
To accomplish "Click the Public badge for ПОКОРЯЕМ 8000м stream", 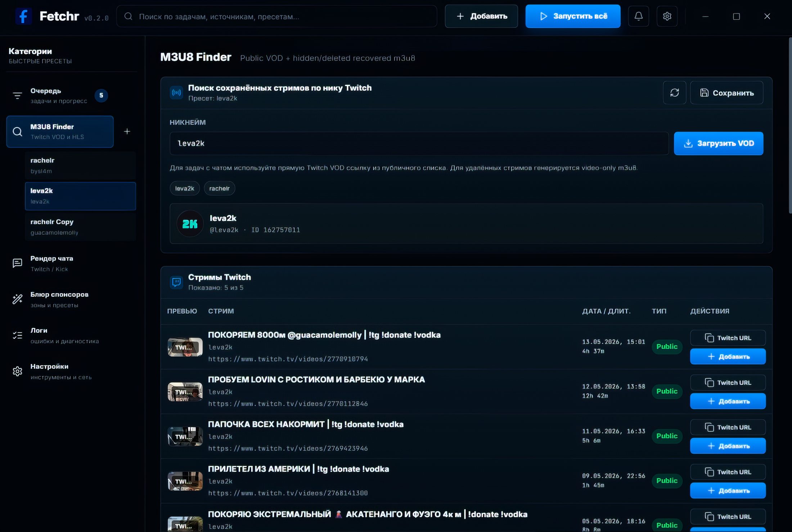I will pos(667,347).
